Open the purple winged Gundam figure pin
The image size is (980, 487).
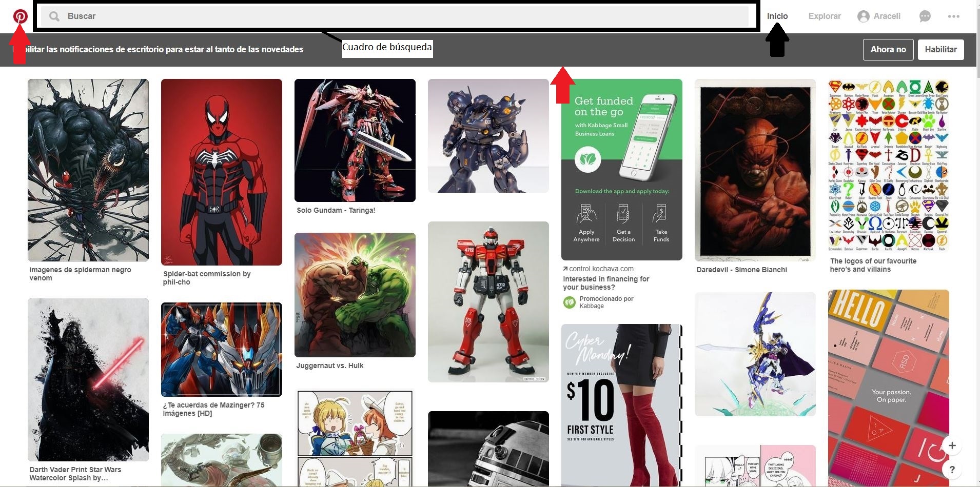(755, 354)
